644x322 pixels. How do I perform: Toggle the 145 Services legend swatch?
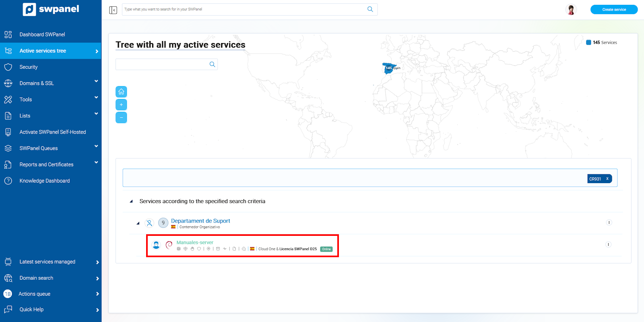click(588, 42)
